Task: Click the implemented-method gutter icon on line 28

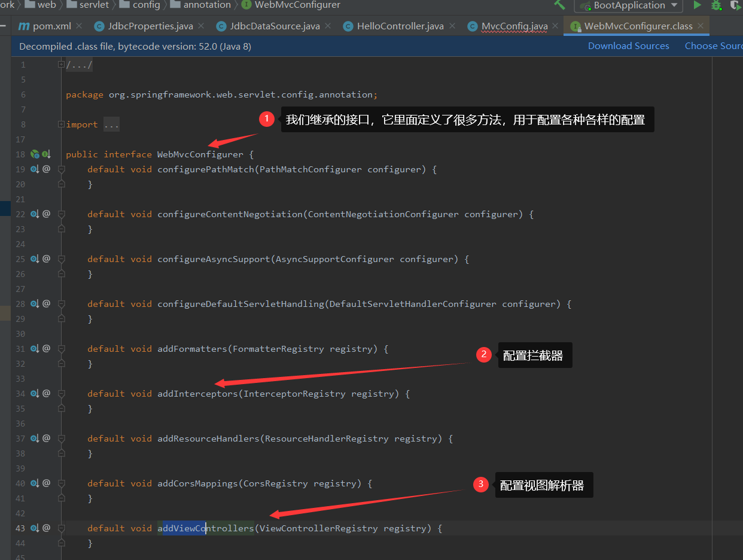Action: click(35, 304)
